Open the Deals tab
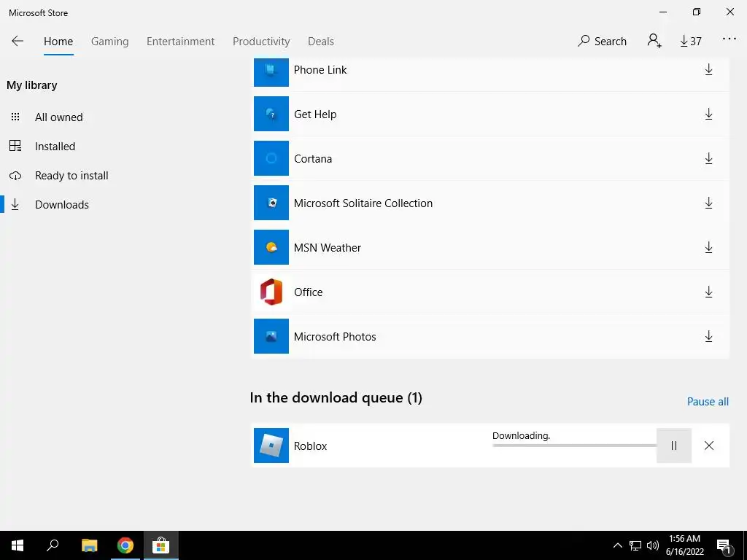This screenshot has height=560, width=747. (x=321, y=42)
